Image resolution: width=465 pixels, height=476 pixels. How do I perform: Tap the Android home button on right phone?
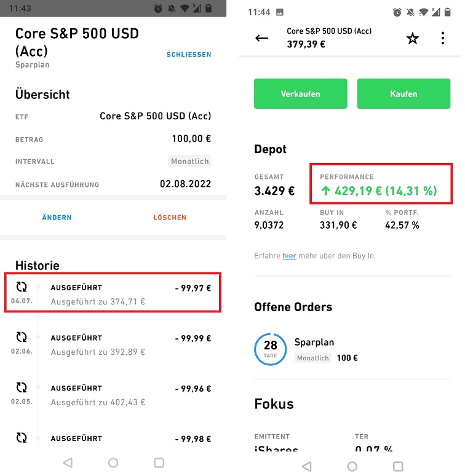click(352, 466)
